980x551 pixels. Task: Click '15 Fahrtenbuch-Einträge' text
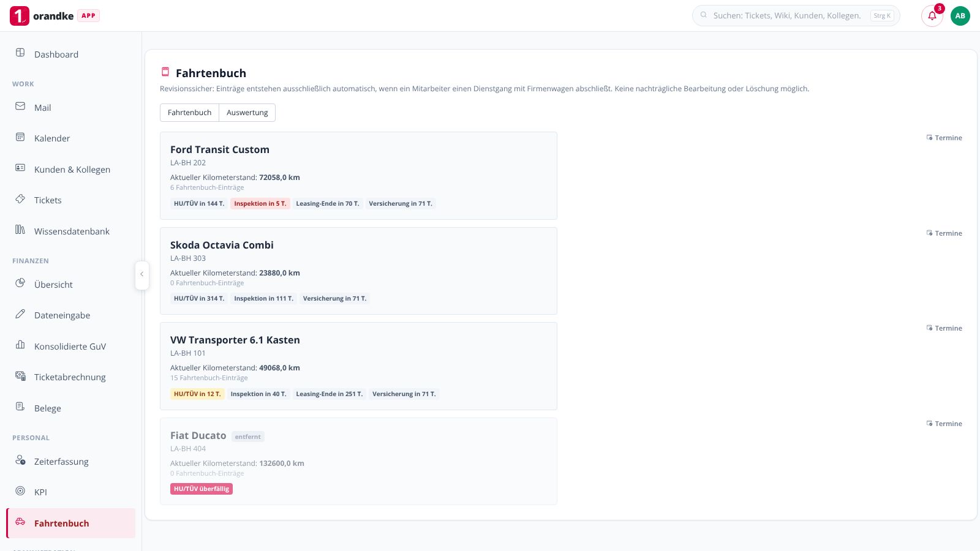click(209, 378)
